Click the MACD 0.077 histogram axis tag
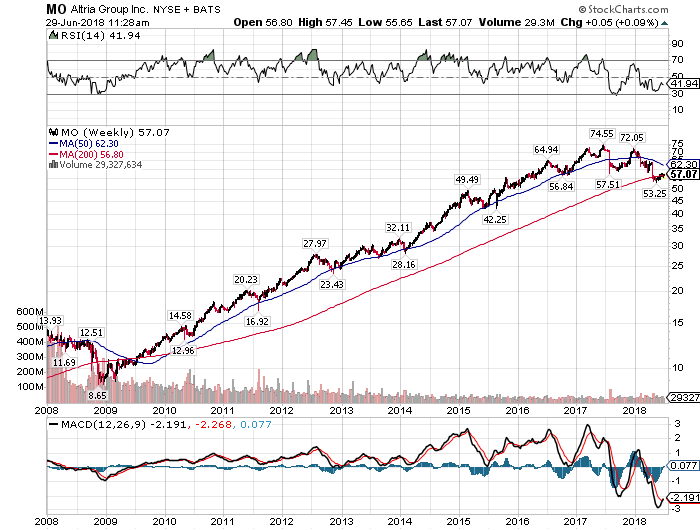 point(684,466)
